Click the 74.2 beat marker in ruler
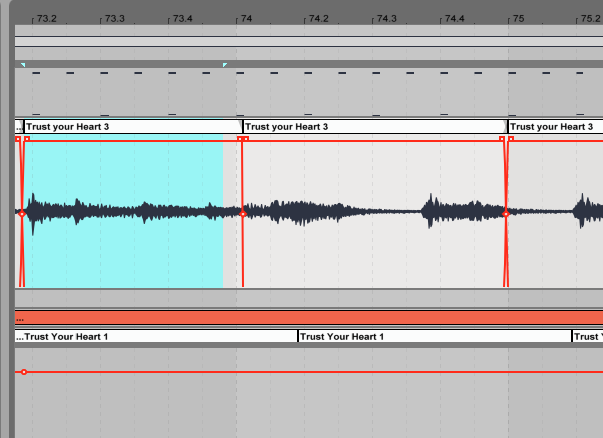The image size is (603, 438). (318, 19)
